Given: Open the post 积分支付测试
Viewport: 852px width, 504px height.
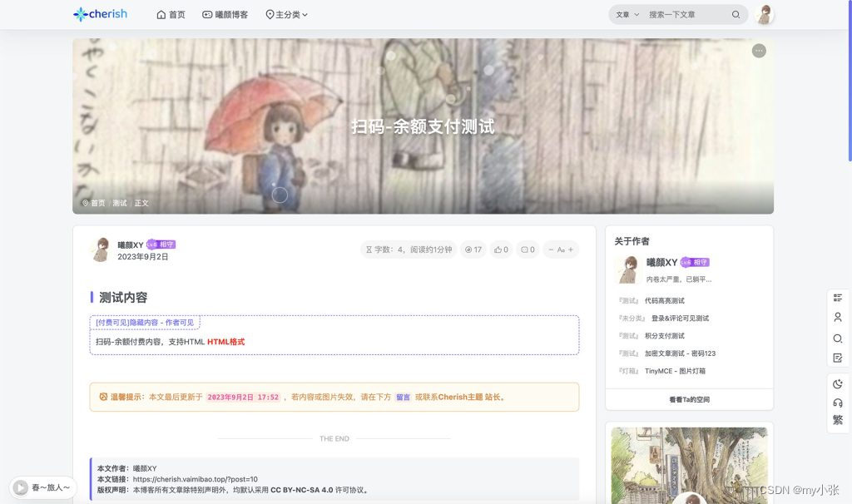Looking at the screenshot, I should (x=665, y=336).
